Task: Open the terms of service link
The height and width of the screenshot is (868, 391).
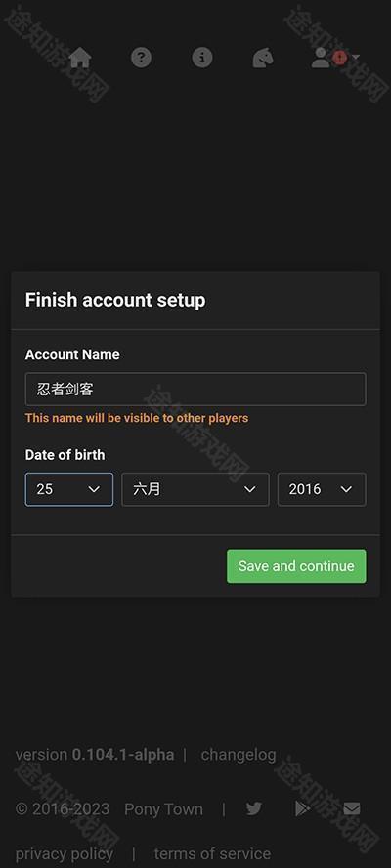Action: [213, 854]
